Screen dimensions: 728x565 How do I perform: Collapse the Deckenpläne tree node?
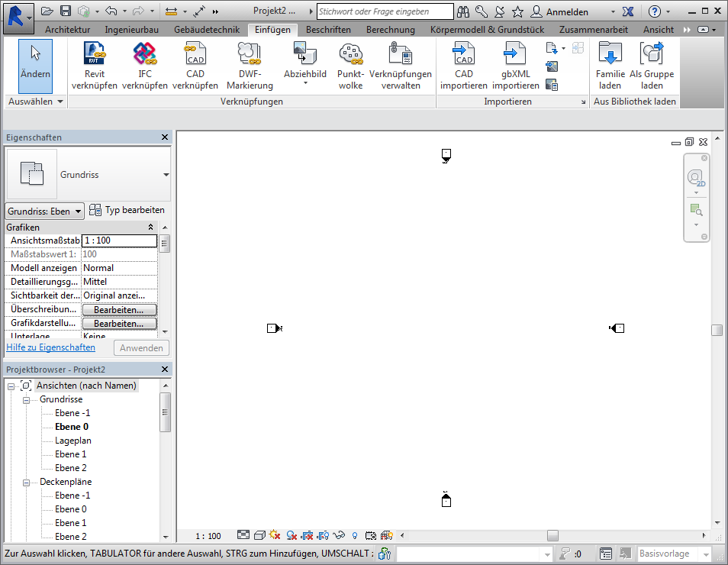tap(27, 483)
